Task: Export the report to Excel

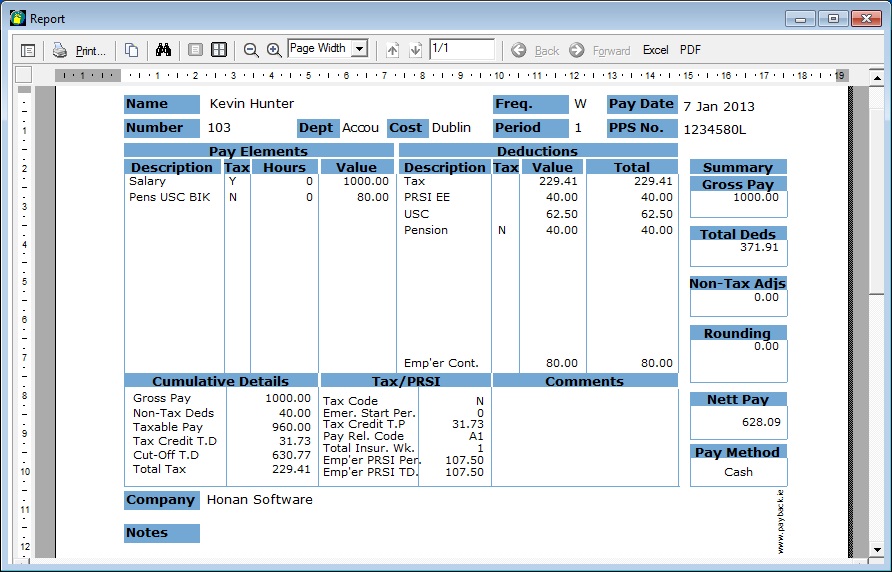Action: click(656, 50)
